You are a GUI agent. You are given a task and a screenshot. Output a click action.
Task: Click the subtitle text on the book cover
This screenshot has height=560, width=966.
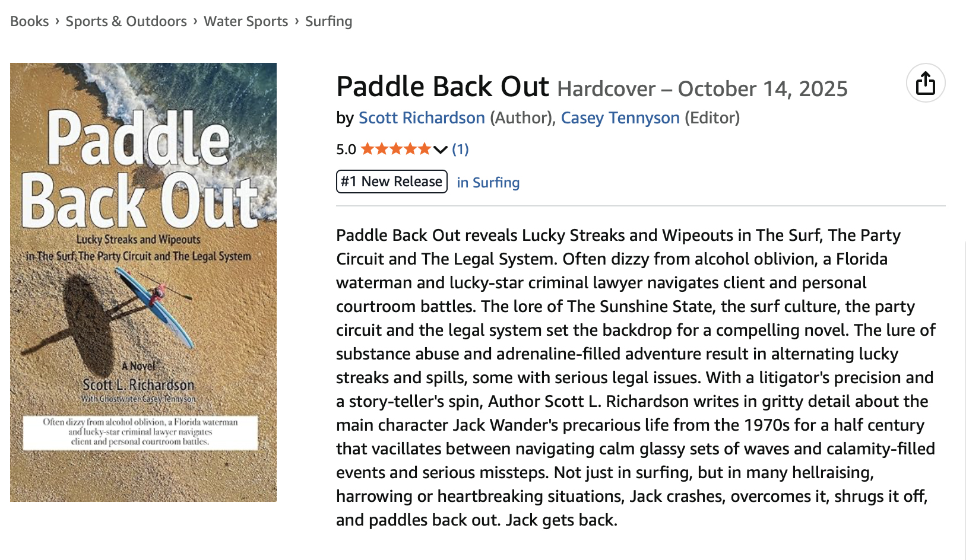point(138,248)
